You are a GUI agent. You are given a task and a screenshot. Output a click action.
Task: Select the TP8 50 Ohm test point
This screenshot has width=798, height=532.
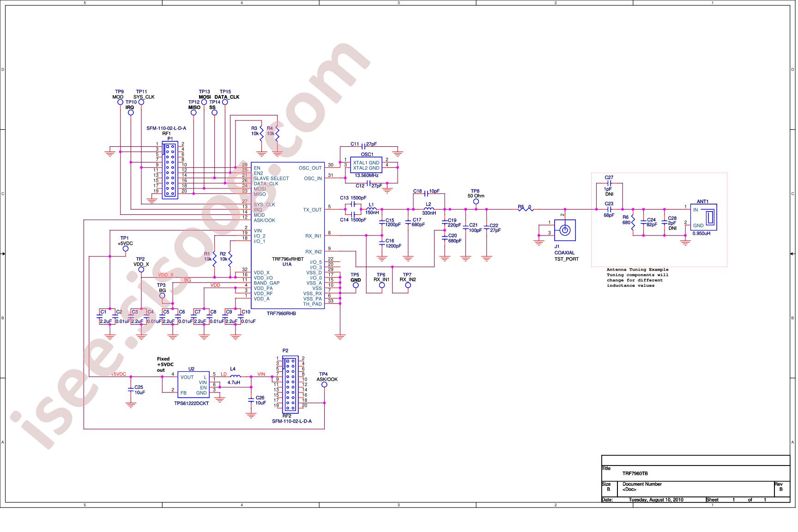pos(476,201)
